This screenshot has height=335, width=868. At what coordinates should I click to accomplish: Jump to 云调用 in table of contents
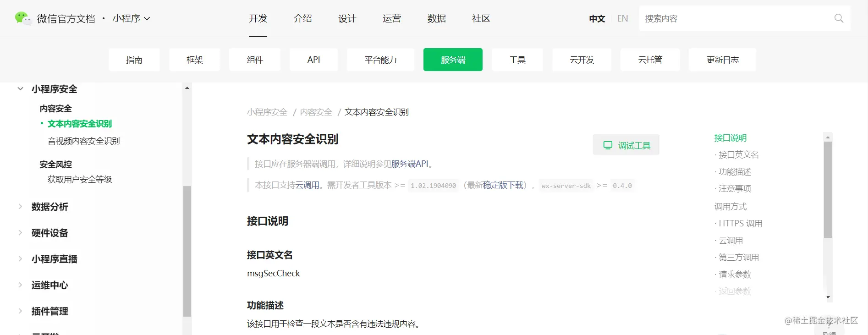pyautogui.click(x=731, y=241)
